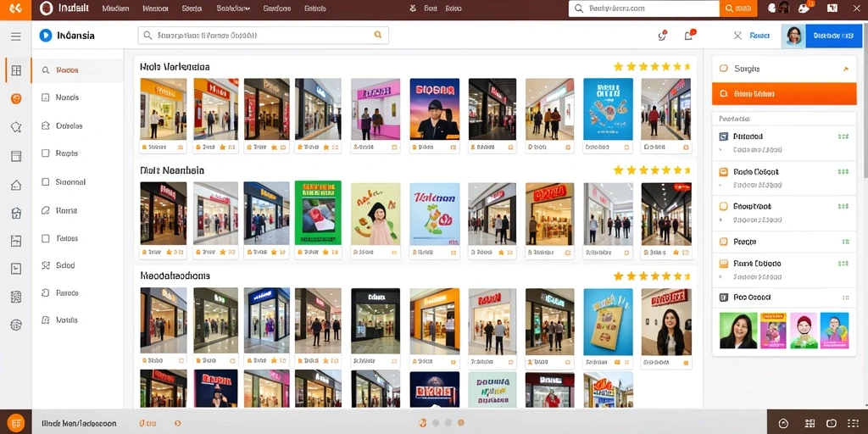Image resolution: width=868 pixels, height=434 pixels.
Task: Set the star rating in first section header
Action: point(652,66)
